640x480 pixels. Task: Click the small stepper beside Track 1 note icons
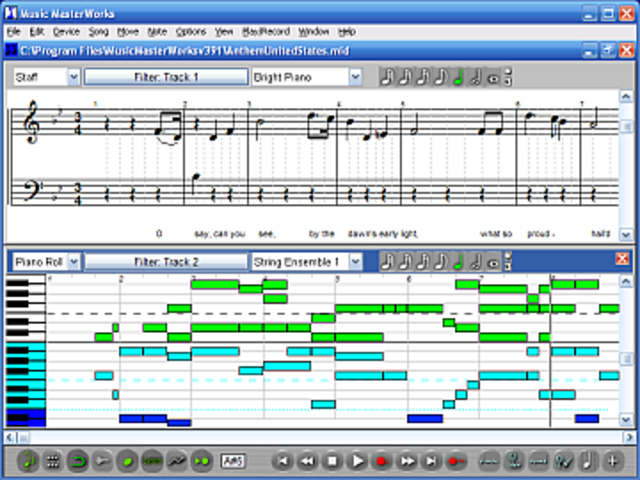(508, 77)
